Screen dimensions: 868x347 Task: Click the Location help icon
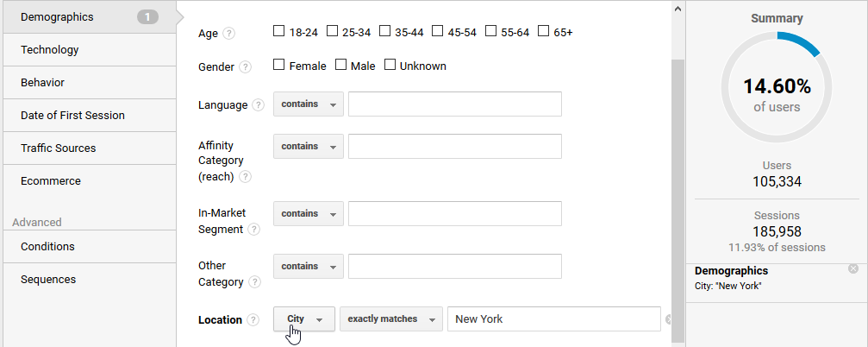click(x=253, y=320)
